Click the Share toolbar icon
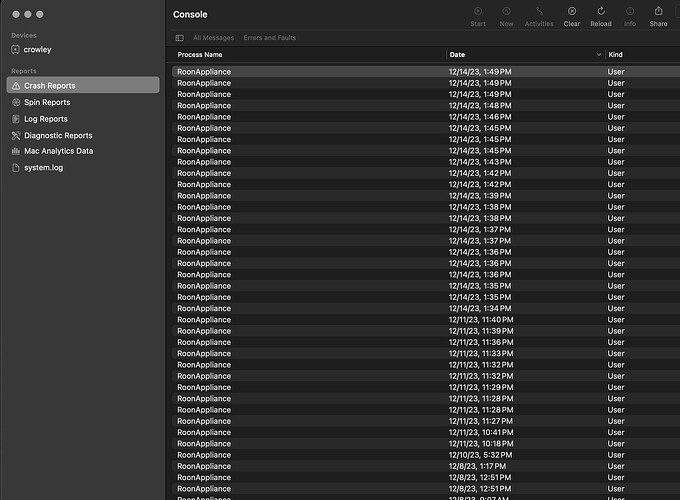This screenshot has width=680, height=500. [658, 11]
